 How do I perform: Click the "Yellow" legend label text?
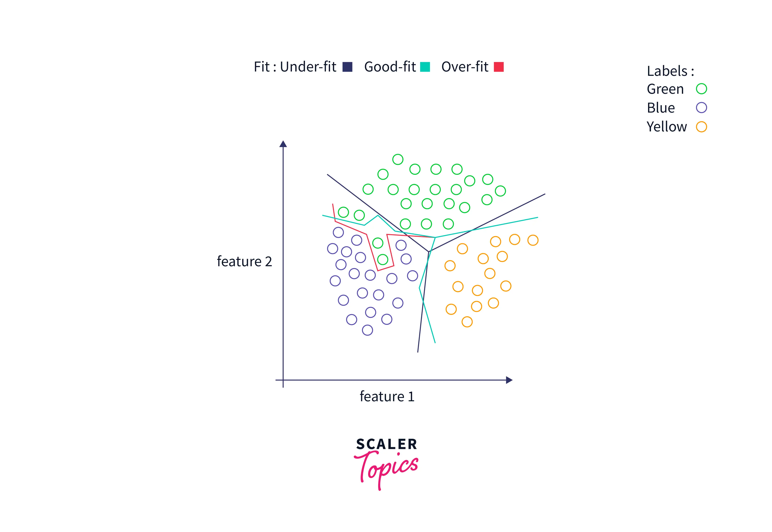click(667, 127)
